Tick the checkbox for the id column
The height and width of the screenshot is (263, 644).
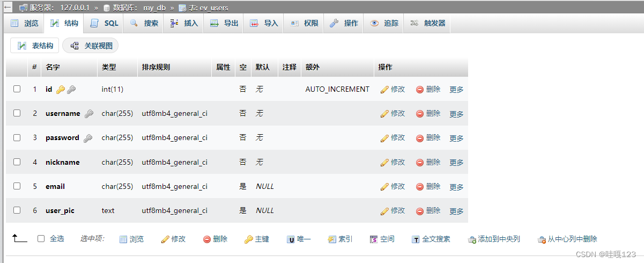(17, 89)
